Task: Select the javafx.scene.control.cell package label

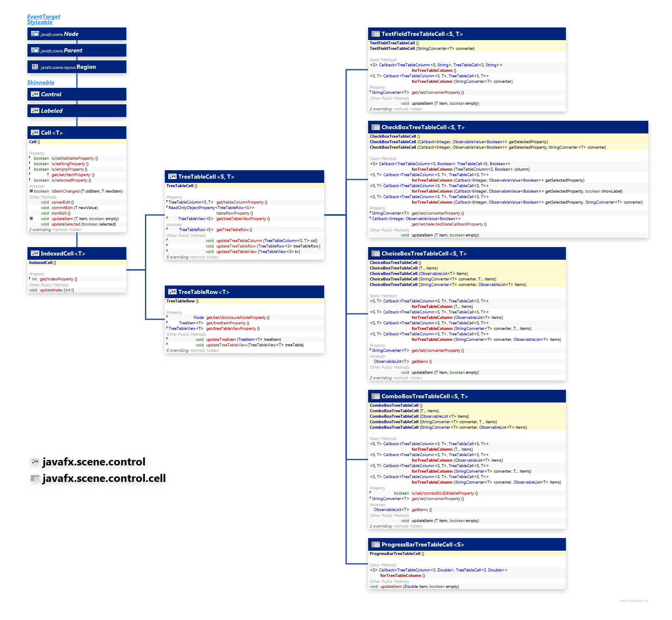Action: (x=104, y=479)
